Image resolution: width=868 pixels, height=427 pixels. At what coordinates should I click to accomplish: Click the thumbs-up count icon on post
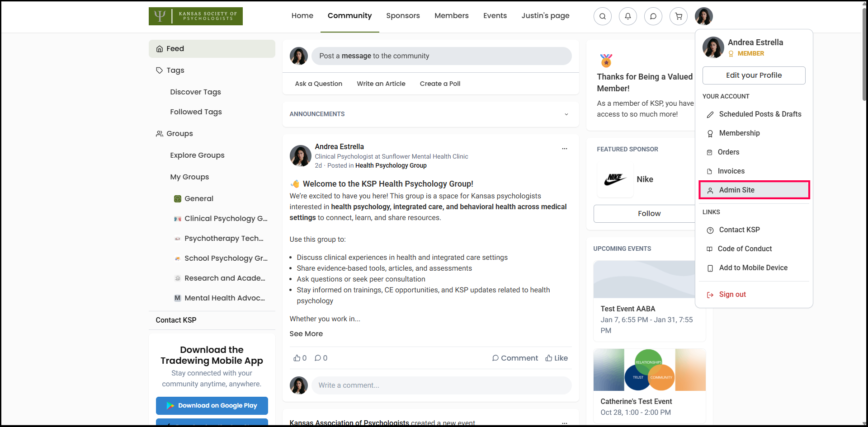297,358
